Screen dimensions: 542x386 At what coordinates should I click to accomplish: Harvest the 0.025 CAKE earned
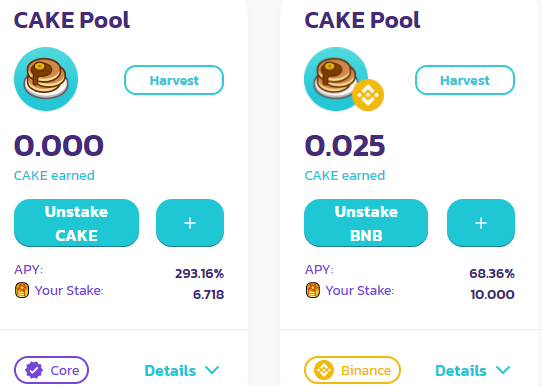[x=465, y=80]
